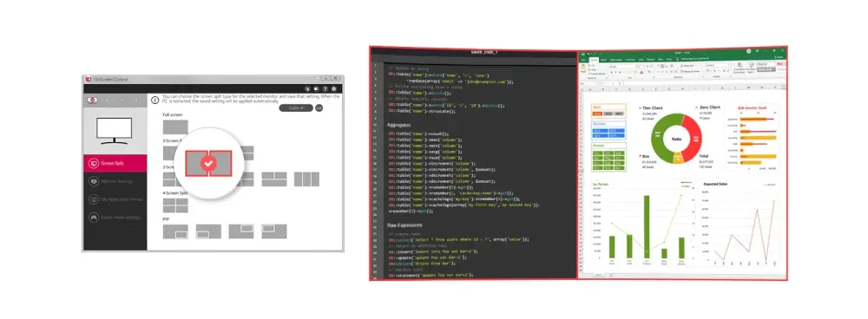The image size is (868, 319).
Task: Choose the Full screen layout thumbnail
Action: coord(175,127)
